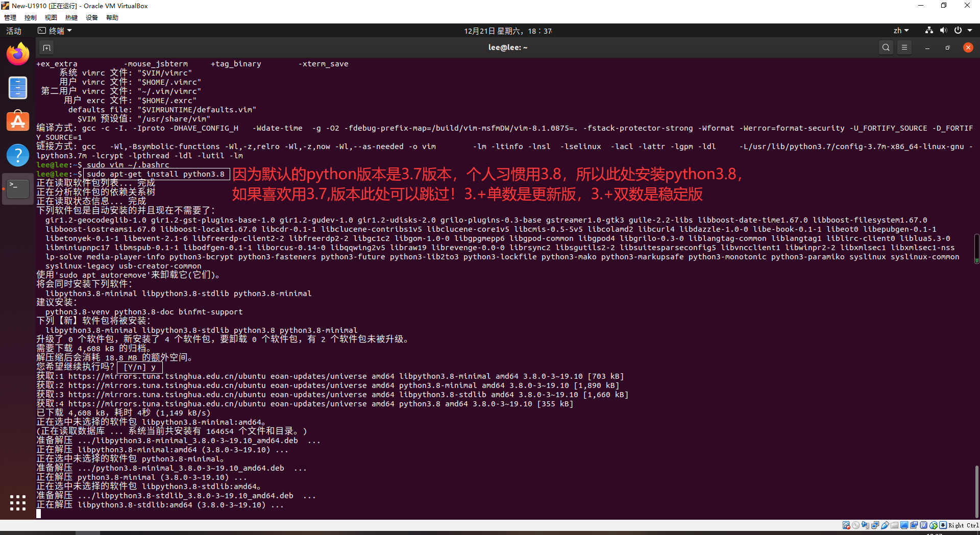Click 'defaults file: $VIMRUNTIME/defaults.vim' line
Viewport: 980px width, 535px height.
click(162, 110)
